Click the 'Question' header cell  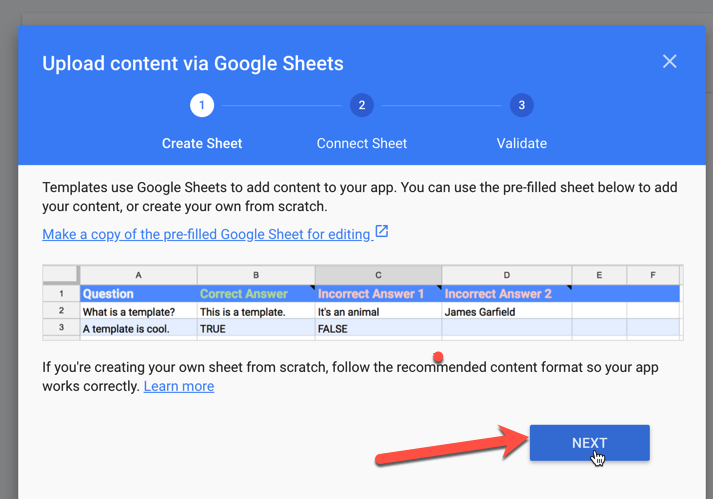pos(139,294)
